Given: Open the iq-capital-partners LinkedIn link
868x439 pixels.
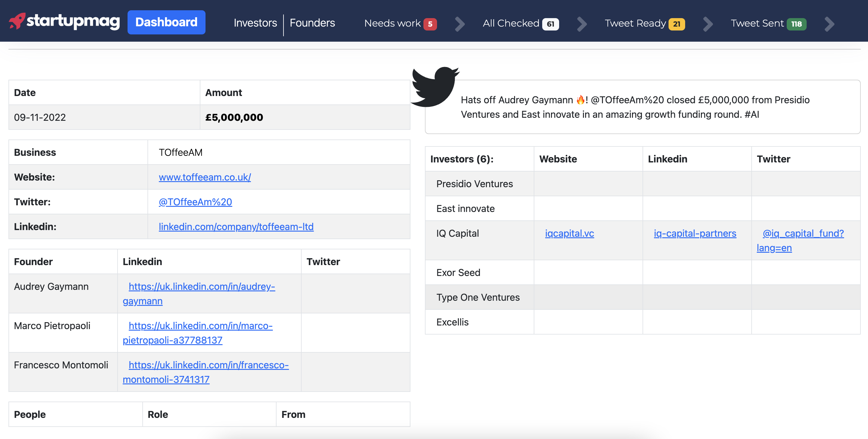Looking at the screenshot, I should point(695,233).
